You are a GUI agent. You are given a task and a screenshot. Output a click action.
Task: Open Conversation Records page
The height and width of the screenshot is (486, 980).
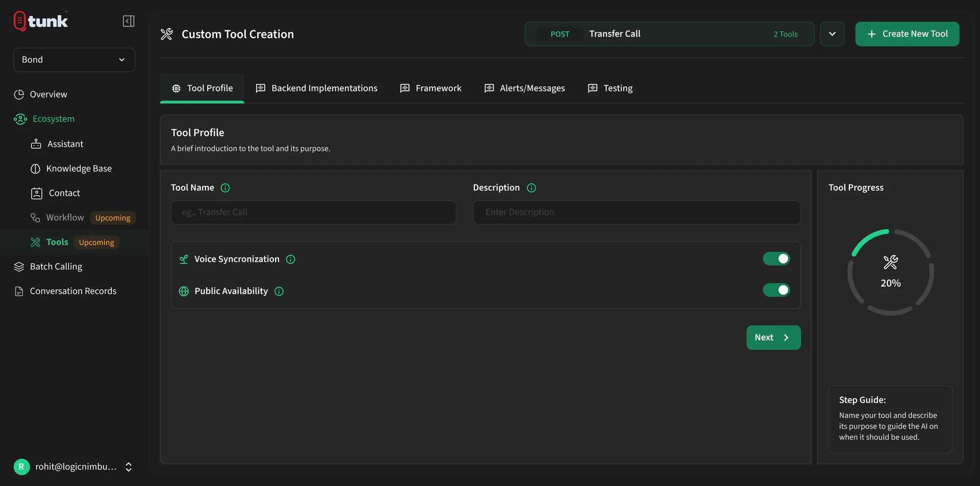pos(73,291)
